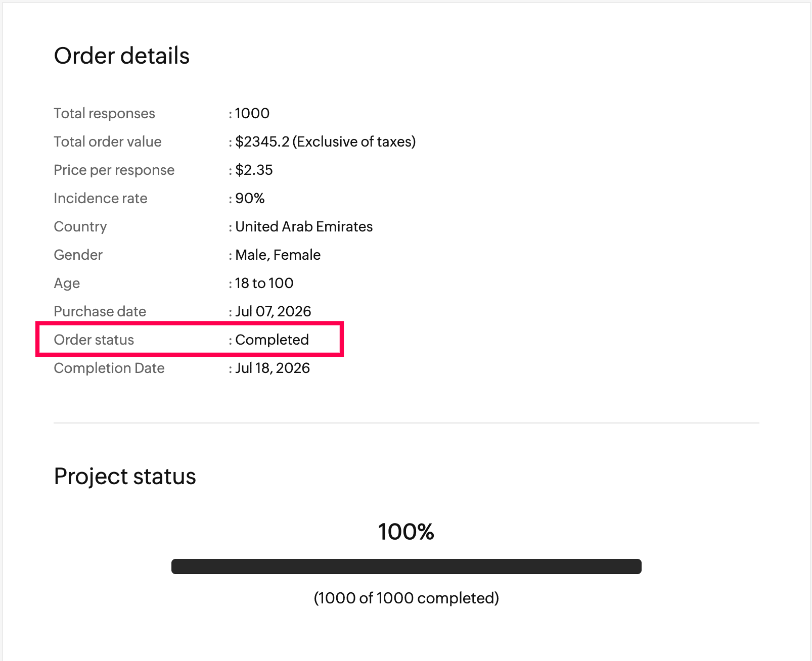Screen dimensions: 812x661
Task: Click the 1000 total responses value
Action: 252,113
